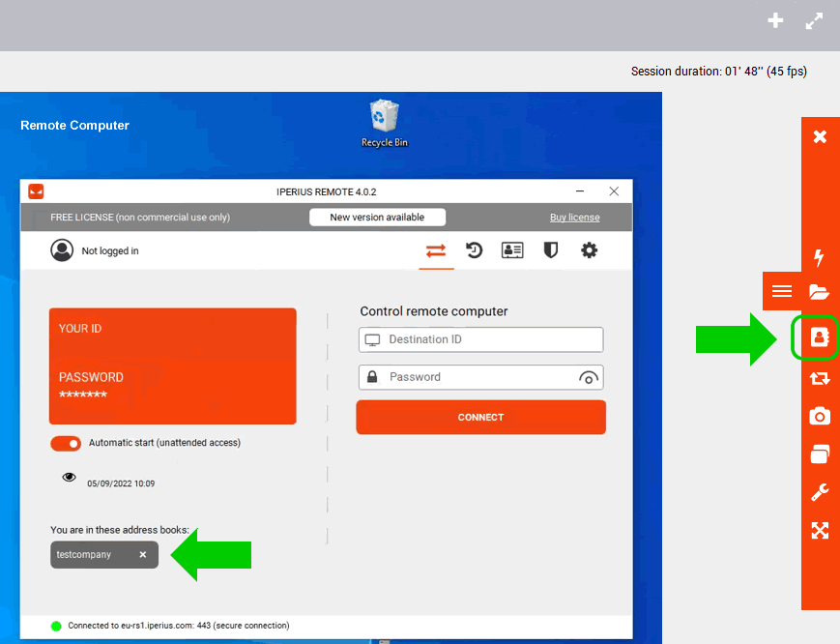This screenshot has width=840, height=644.
Task: Click the expand arrows icon in top bar
Action: (814, 21)
